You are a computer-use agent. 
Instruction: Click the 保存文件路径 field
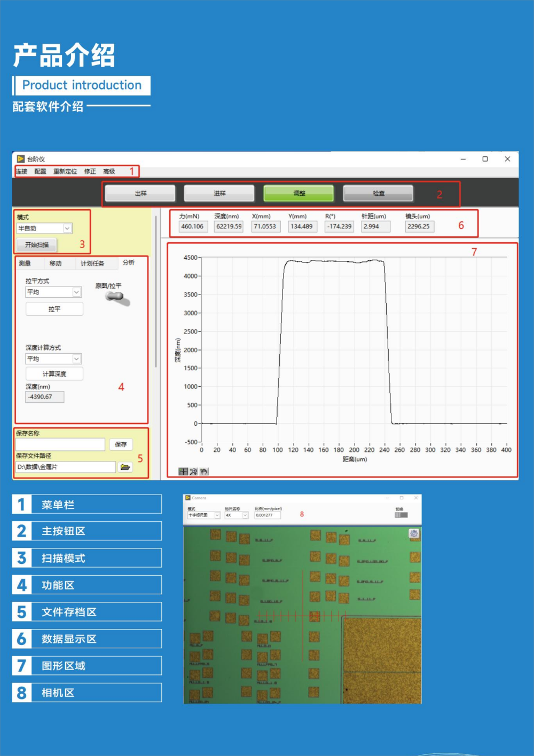[x=66, y=467]
